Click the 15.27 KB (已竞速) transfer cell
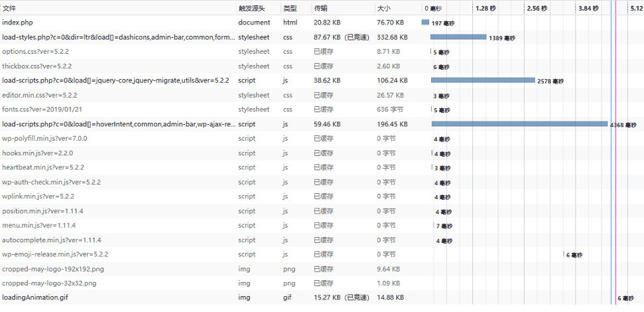Image resolution: width=644 pixels, height=312 pixels. pyautogui.click(x=342, y=297)
